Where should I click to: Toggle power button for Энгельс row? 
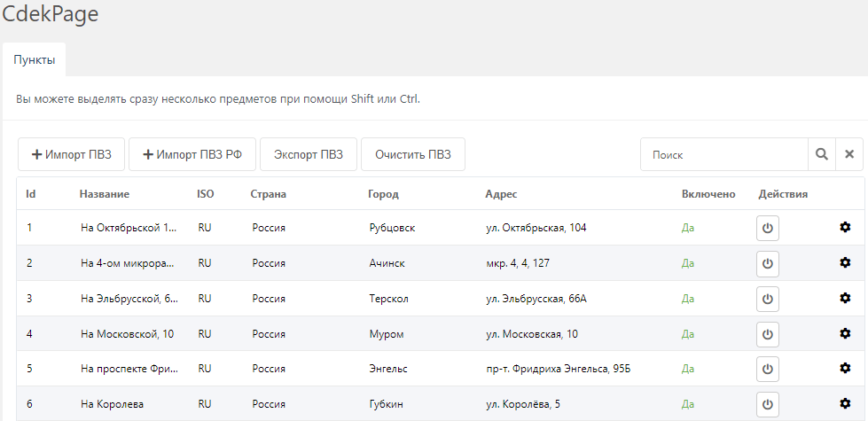pos(767,369)
